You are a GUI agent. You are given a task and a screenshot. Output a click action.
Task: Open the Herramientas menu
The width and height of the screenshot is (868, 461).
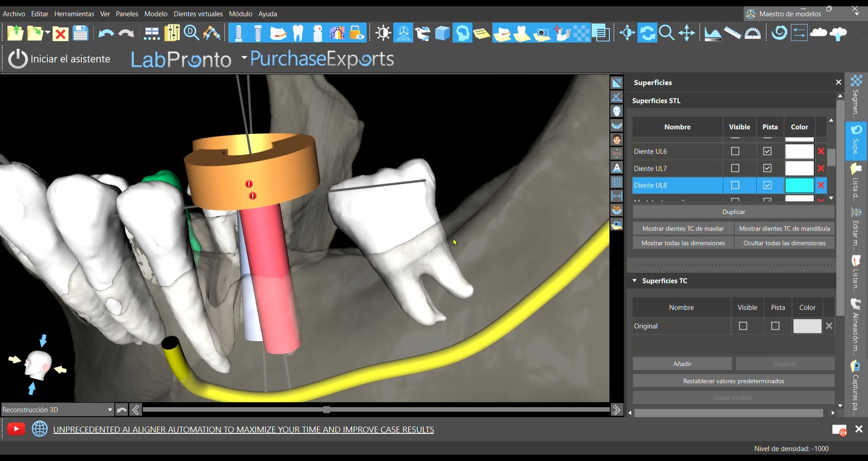[74, 14]
